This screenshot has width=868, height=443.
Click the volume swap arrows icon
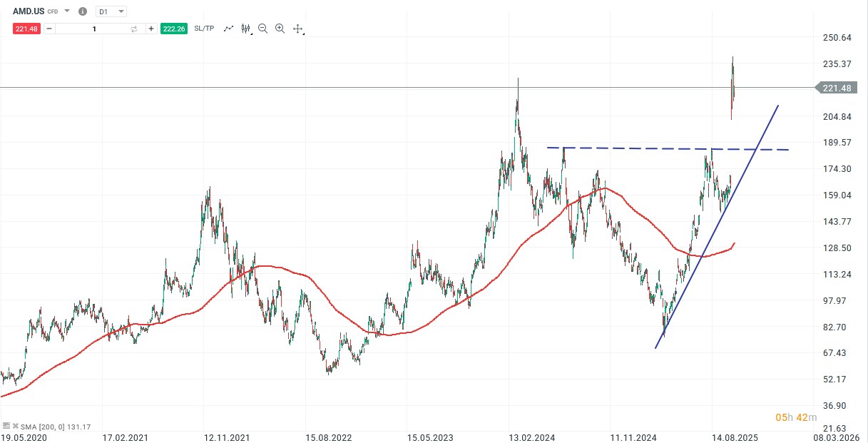click(133, 29)
